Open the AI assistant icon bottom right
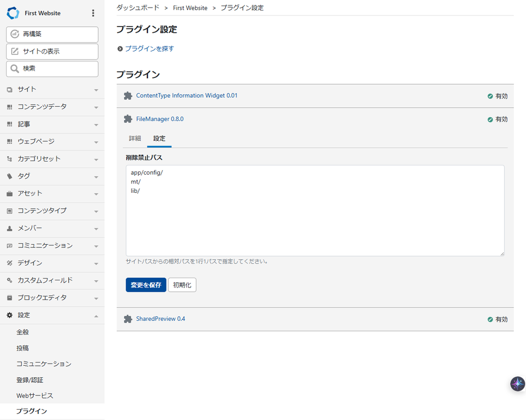This screenshot has height=420, width=526. point(517,384)
